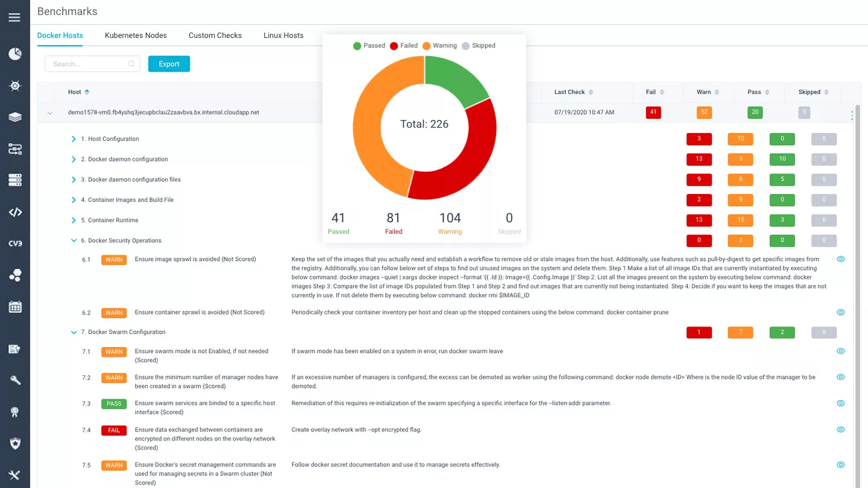Viewport: 868px width, 488px height.
Task: Click the FAIL status tag on 7.4
Action: [114, 430]
